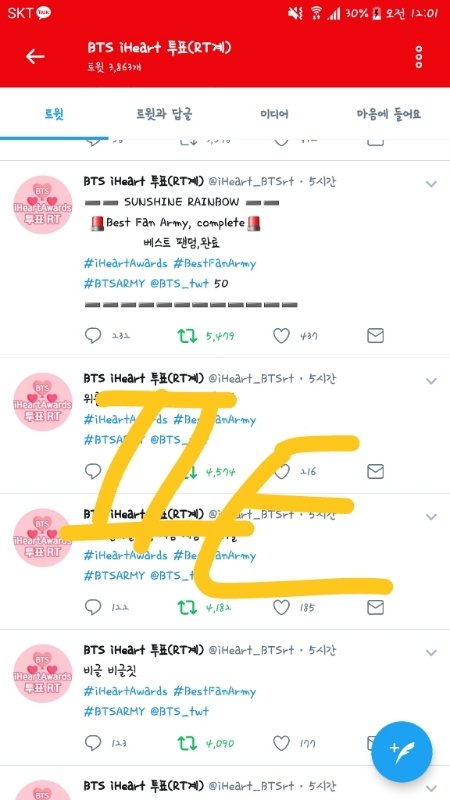Like the tweet with 437 likes
Viewport: 450px width, 800px height.
(x=281, y=336)
